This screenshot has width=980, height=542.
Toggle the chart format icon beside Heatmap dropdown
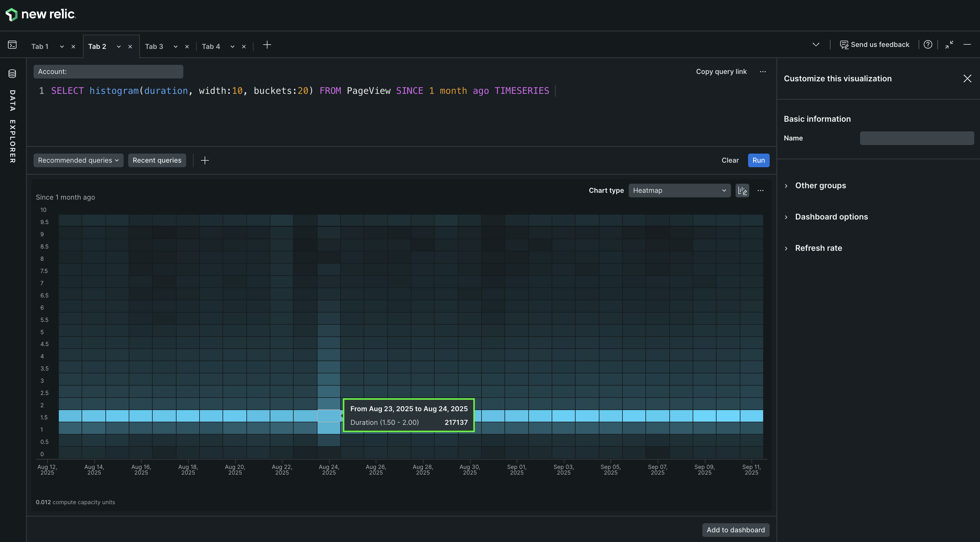742,190
